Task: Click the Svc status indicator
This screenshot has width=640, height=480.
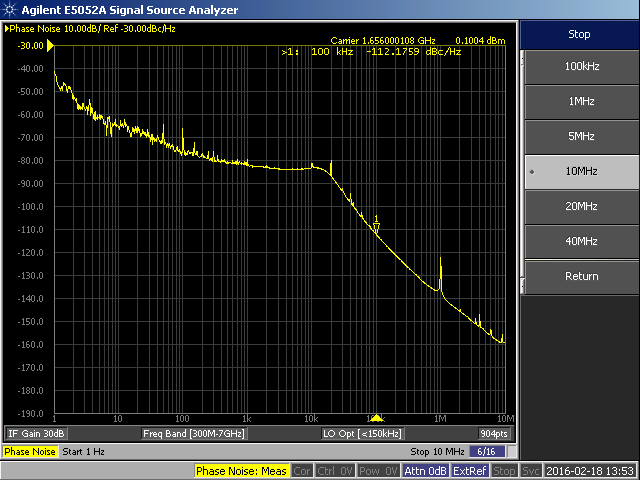Action: click(x=531, y=471)
